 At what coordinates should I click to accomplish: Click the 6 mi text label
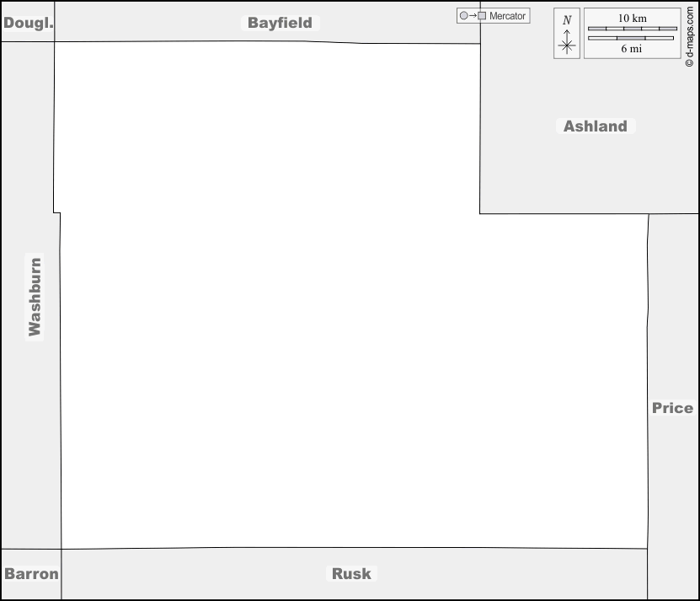632,49
